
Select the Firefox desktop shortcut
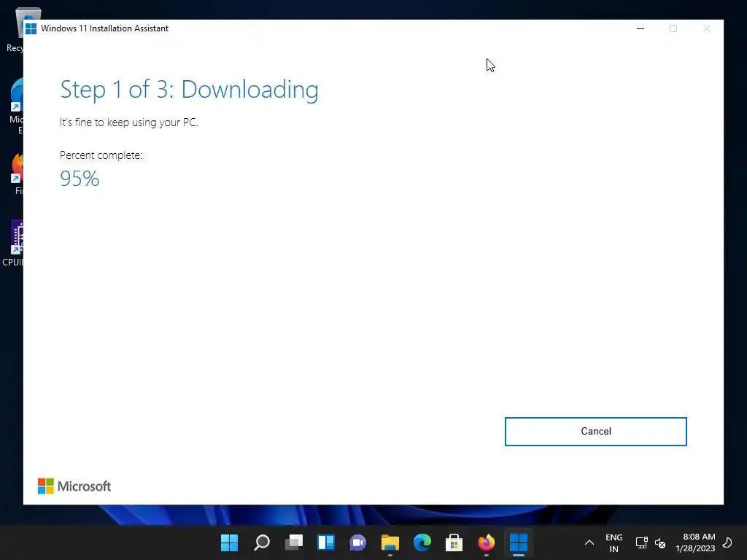pos(18,174)
